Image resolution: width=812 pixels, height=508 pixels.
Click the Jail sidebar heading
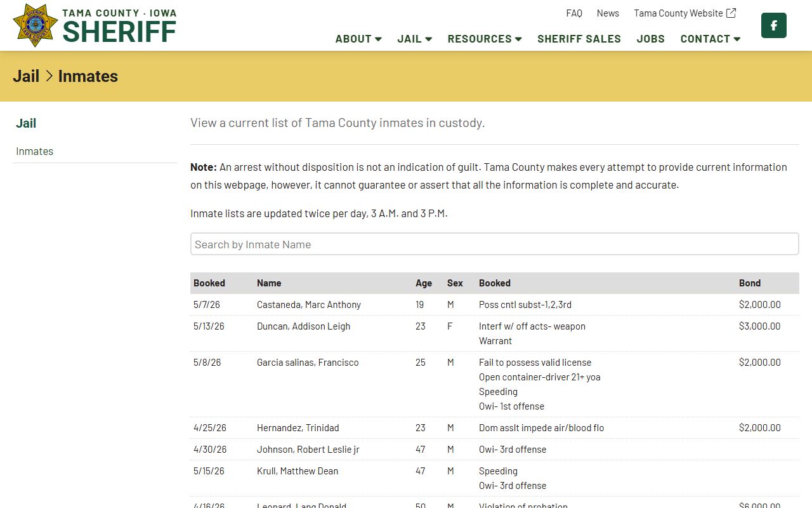coord(26,123)
